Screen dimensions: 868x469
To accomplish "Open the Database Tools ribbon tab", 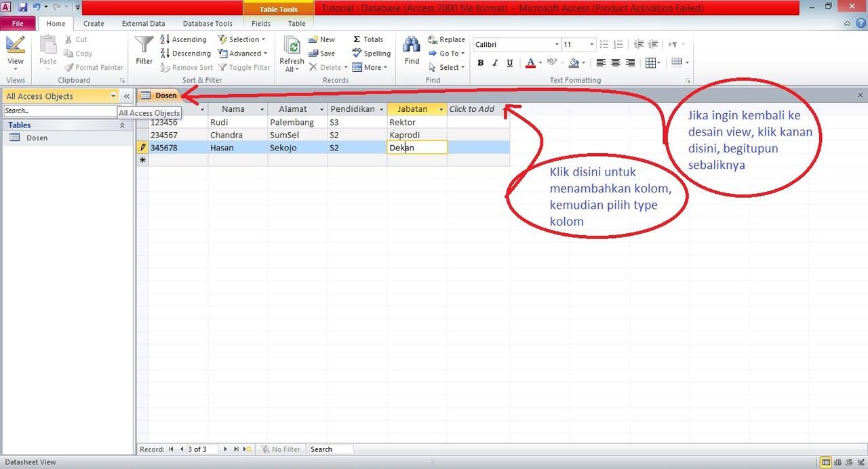I will (x=208, y=23).
